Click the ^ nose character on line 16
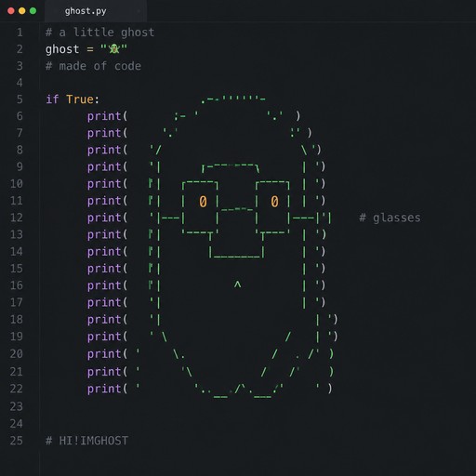The width and height of the screenshot is (476, 476). 237,284
